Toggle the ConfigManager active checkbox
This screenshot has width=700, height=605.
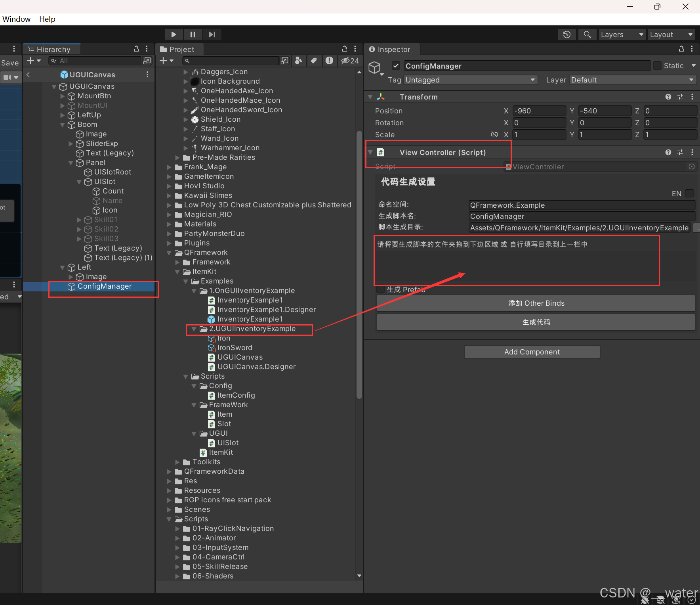[x=396, y=66]
